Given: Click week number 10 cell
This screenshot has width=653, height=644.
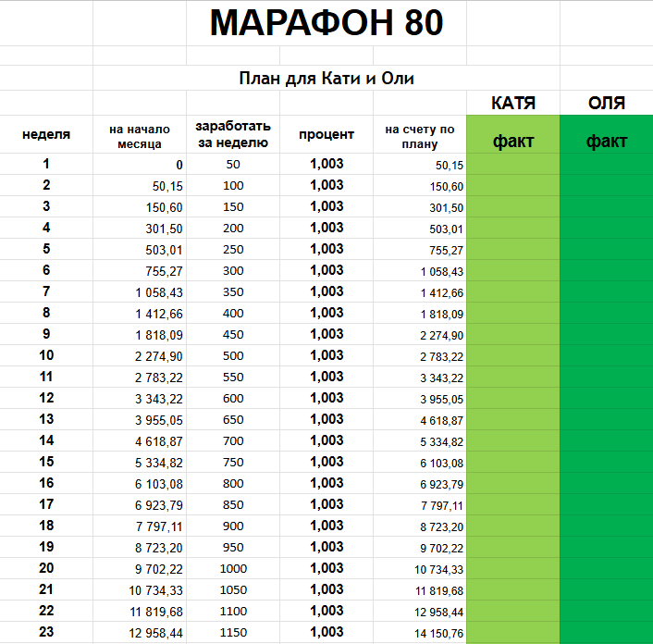Looking at the screenshot, I should tap(46, 355).
